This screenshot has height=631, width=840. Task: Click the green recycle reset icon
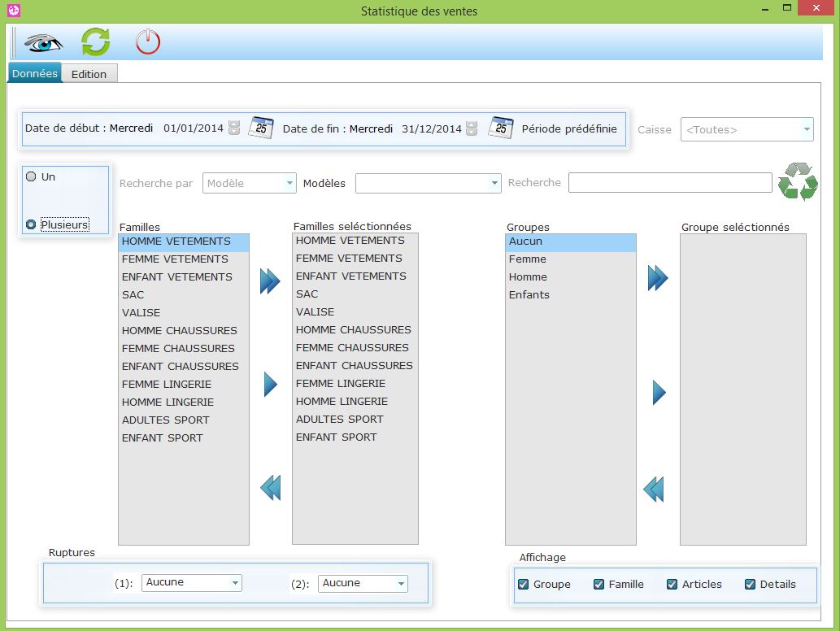click(x=798, y=181)
